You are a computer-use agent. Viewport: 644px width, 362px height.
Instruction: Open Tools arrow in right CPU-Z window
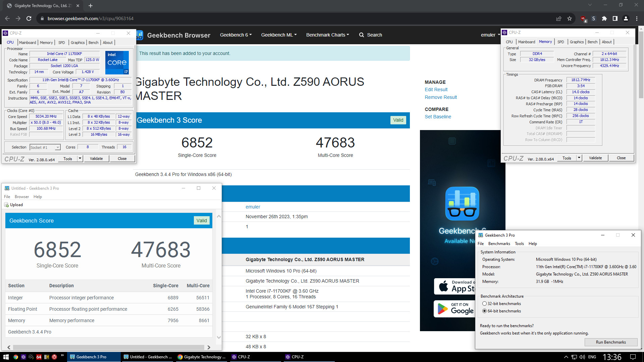579,158
